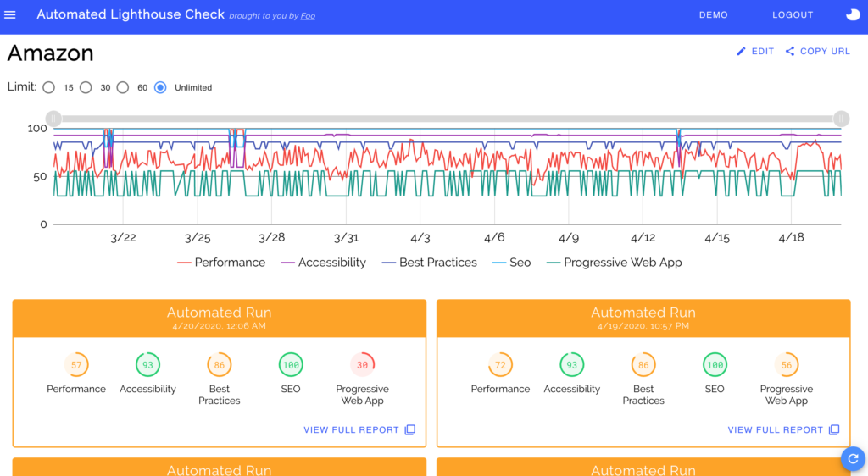Grab the left chart range slider handle
The image size is (868, 476).
[53, 119]
